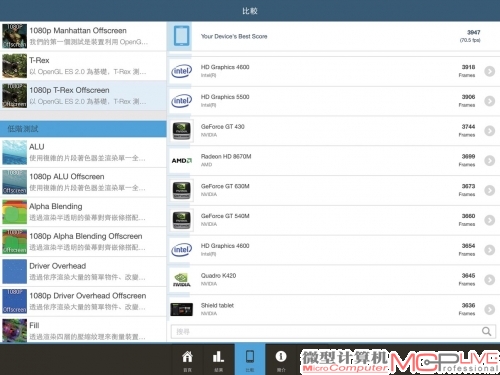The image size is (500, 375).
Task: Click the Shield tablet device image
Action: click(x=182, y=309)
